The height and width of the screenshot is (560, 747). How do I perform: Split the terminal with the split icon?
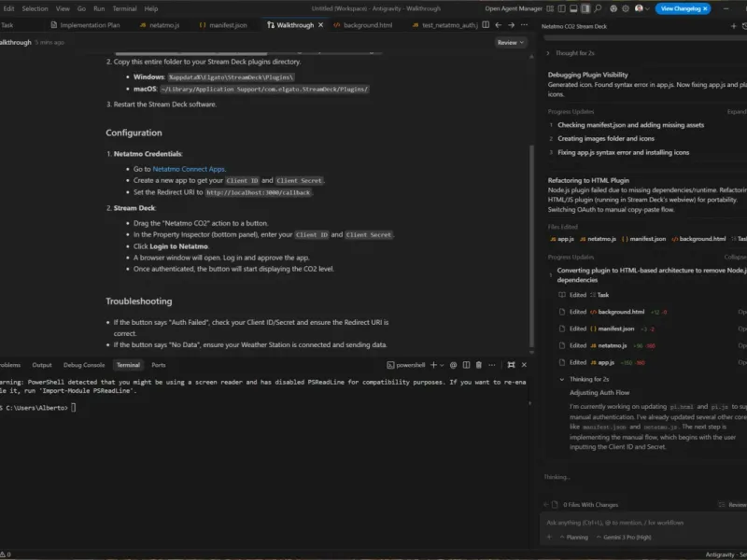pyautogui.click(x=466, y=365)
